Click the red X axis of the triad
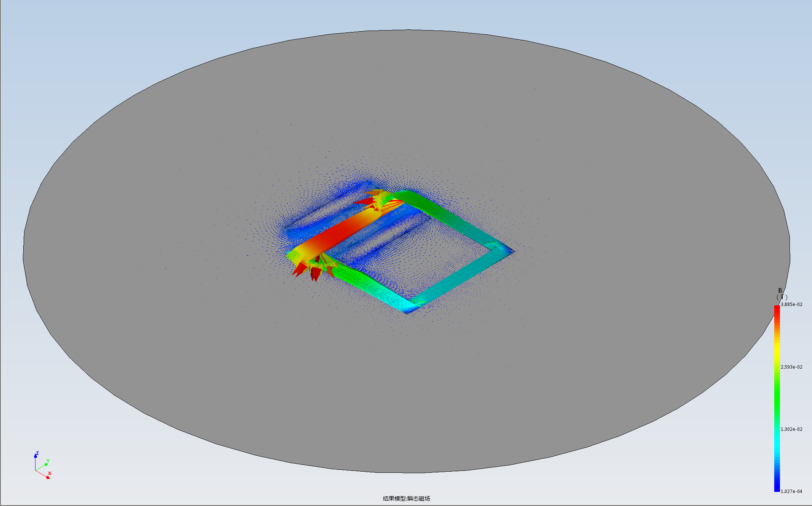 pyautogui.click(x=43, y=474)
